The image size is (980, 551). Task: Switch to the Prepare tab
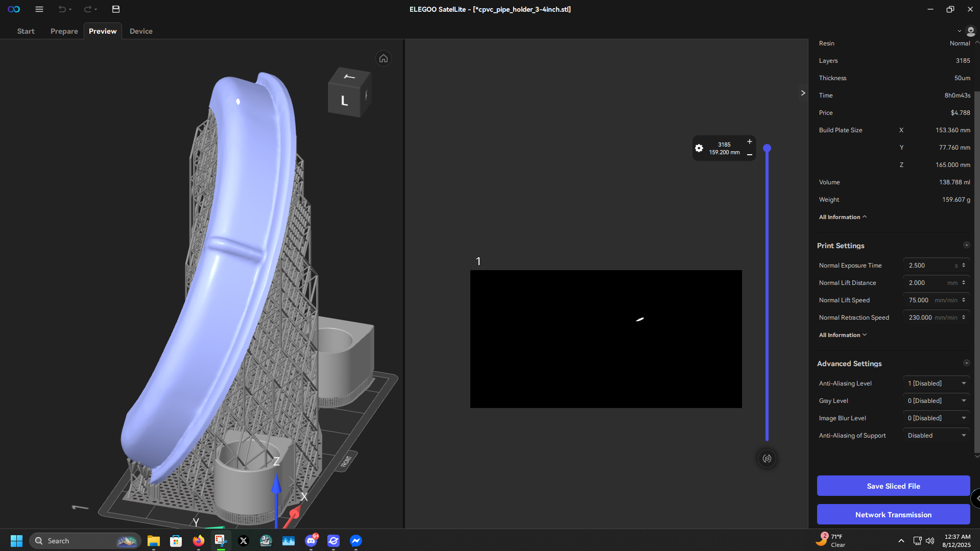pos(64,31)
